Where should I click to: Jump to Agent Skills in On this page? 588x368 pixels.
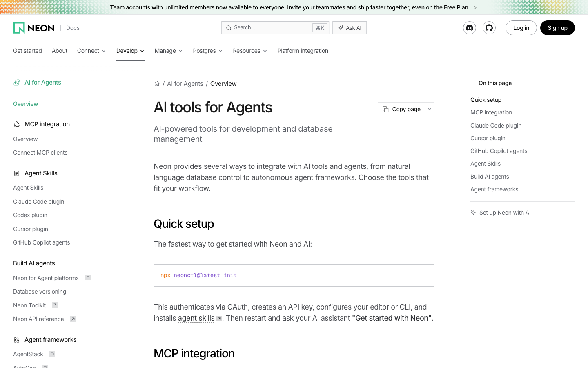click(486, 164)
